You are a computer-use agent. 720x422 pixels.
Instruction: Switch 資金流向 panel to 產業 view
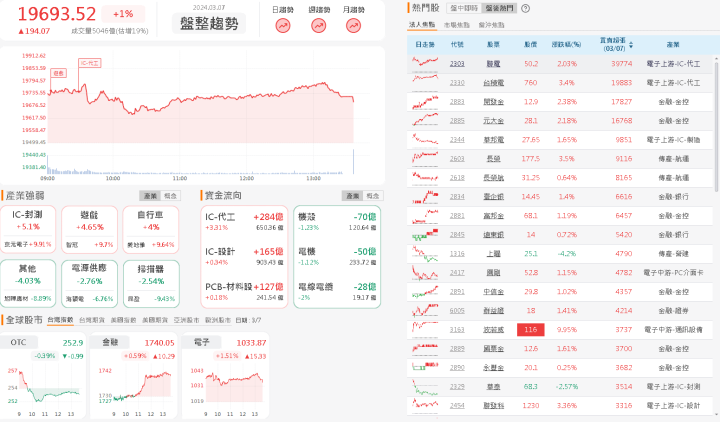353,196
